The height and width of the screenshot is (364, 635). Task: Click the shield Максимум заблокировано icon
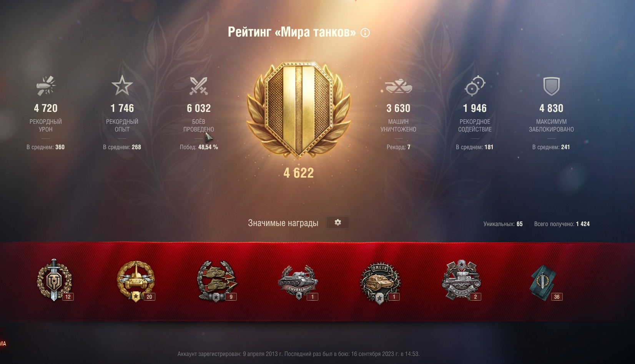pos(551,86)
